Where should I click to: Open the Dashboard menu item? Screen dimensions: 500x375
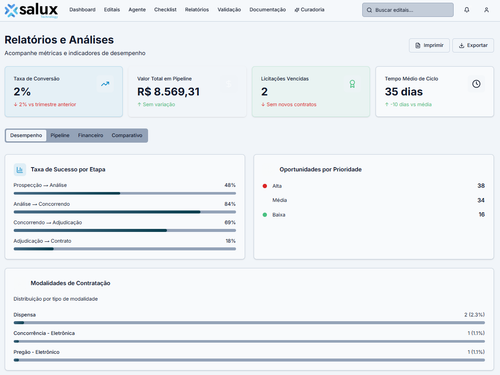coord(82,10)
